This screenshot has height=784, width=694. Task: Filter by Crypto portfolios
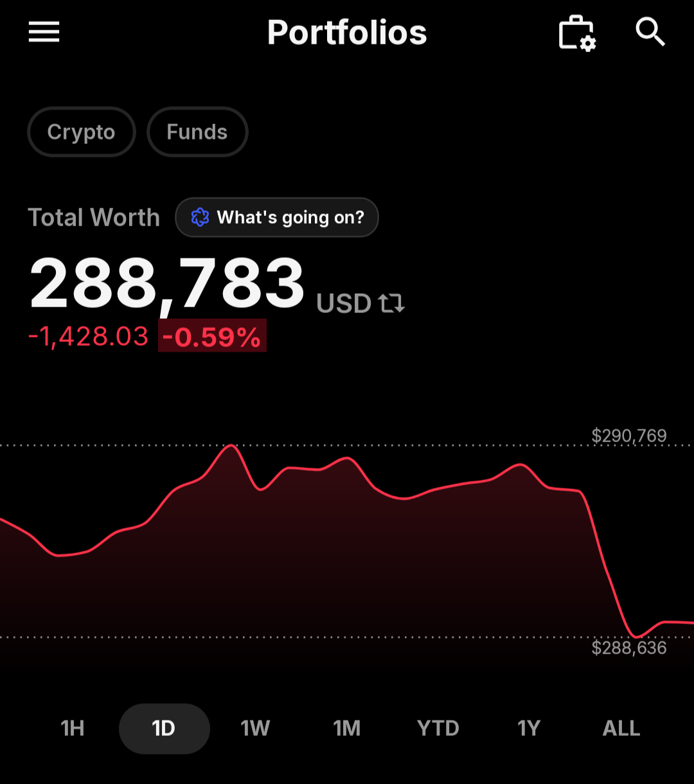(x=82, y=132)
